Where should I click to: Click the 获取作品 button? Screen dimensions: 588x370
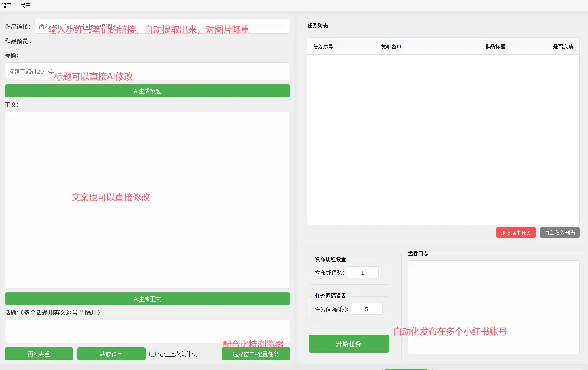(111, 354)
